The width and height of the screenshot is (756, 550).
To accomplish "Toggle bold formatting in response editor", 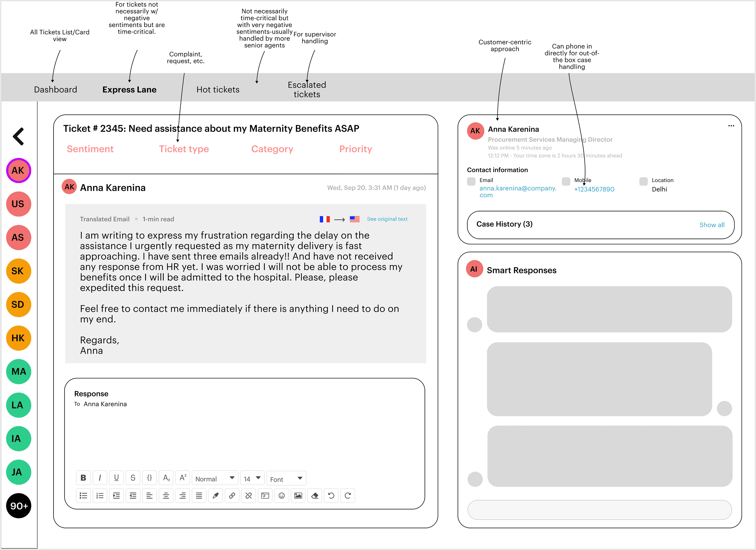I will point(83,478).
